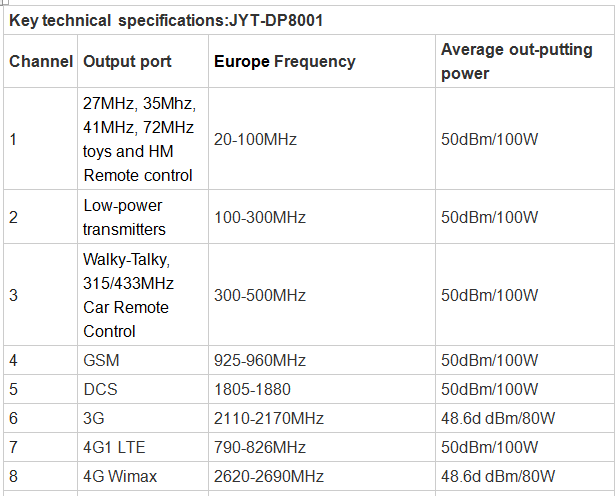Select the '300-500MHz' frequency cell
615x496 pixels.
[260, 295]
